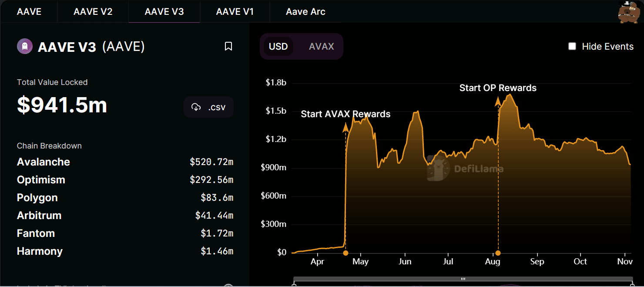Bookmark the AAVE V3 protocol
This screenshot has width=644, height=287.
(228, 47)
